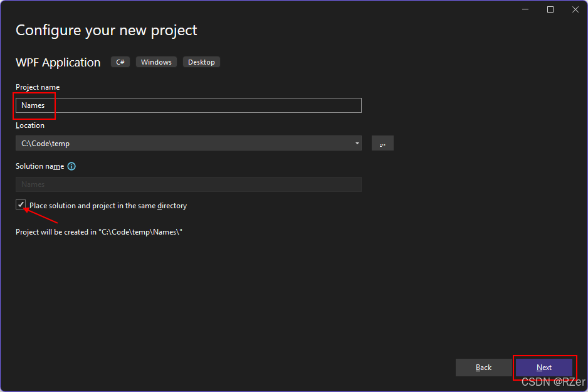The width and height of the screenshot is (588, 392).
Task: Go back with the Back button
Action: tap(483, 368)
